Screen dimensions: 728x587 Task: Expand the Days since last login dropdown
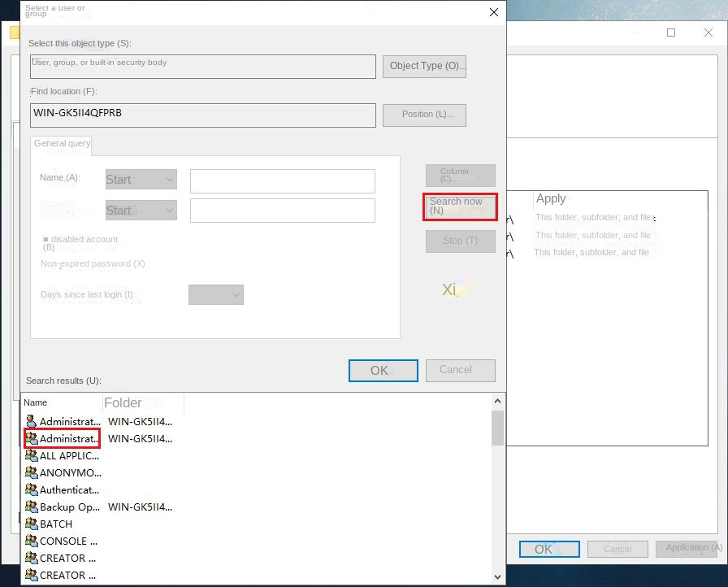tap(215, 294)
